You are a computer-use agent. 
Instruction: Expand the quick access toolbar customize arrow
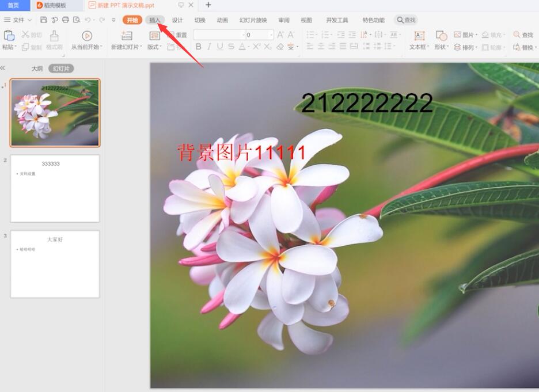(114, 20)
